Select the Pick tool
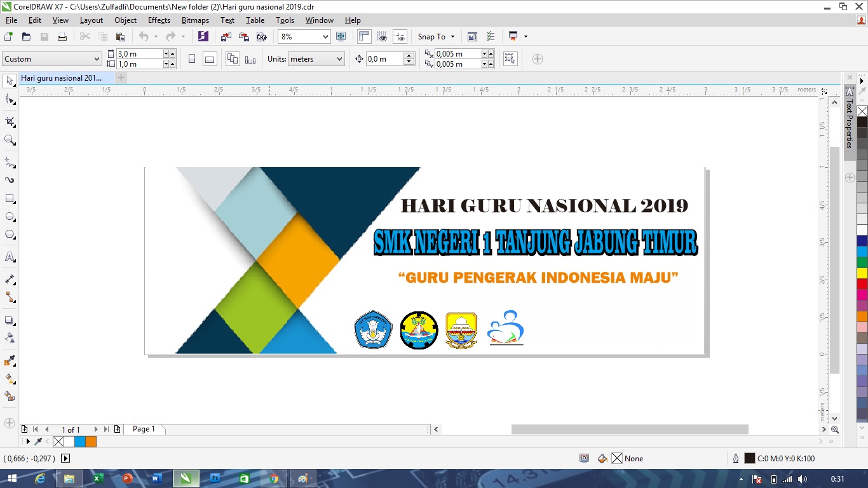Viewport: 868px width, 488px height. [x=10, y=81]
